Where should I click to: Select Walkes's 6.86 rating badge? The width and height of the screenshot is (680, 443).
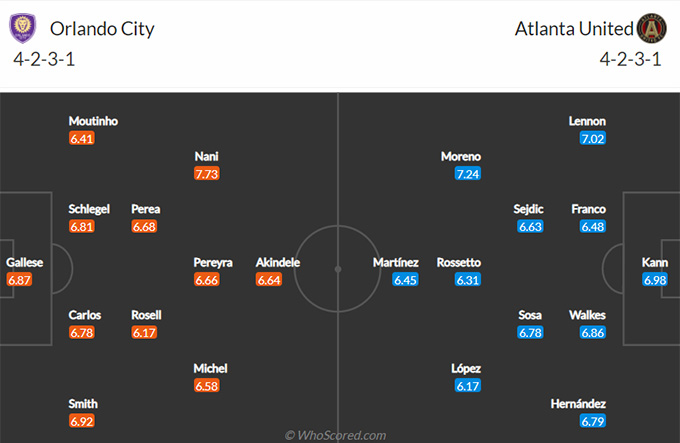(x=593, y=333)
